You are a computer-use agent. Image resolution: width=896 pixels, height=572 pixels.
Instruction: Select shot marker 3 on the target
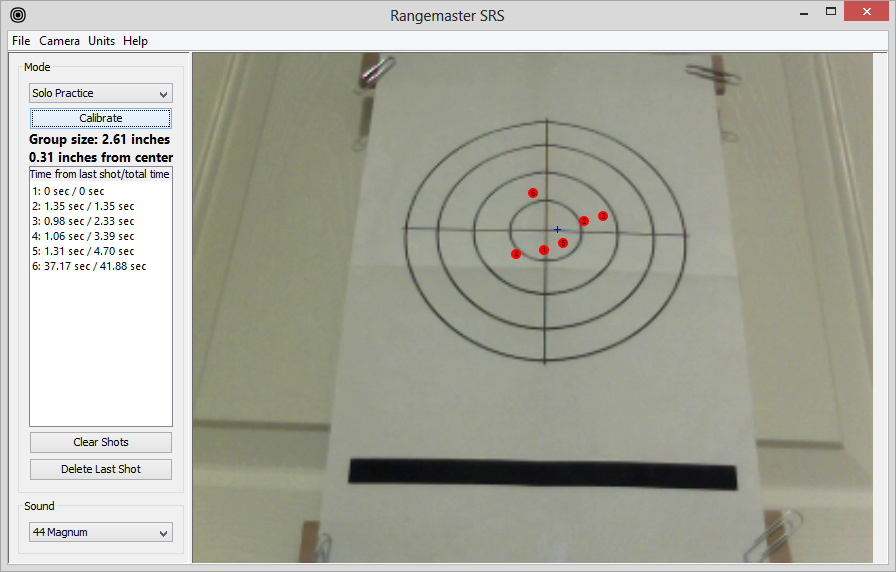[602, 216]
